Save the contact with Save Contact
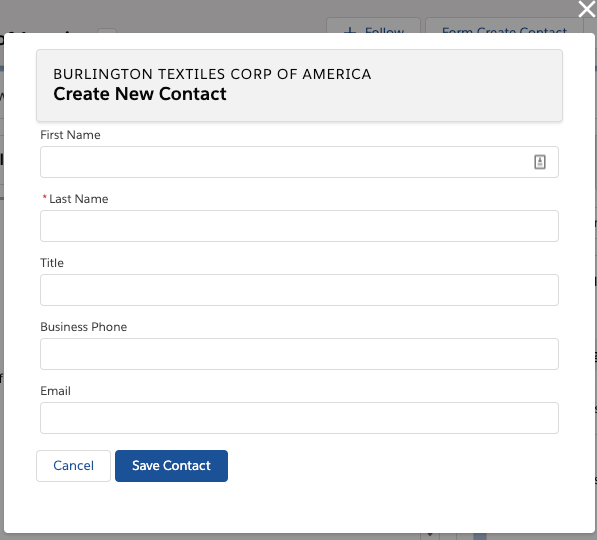Viewport: 597px width, 540px height. pyautogui.click(x=171, y=466)
